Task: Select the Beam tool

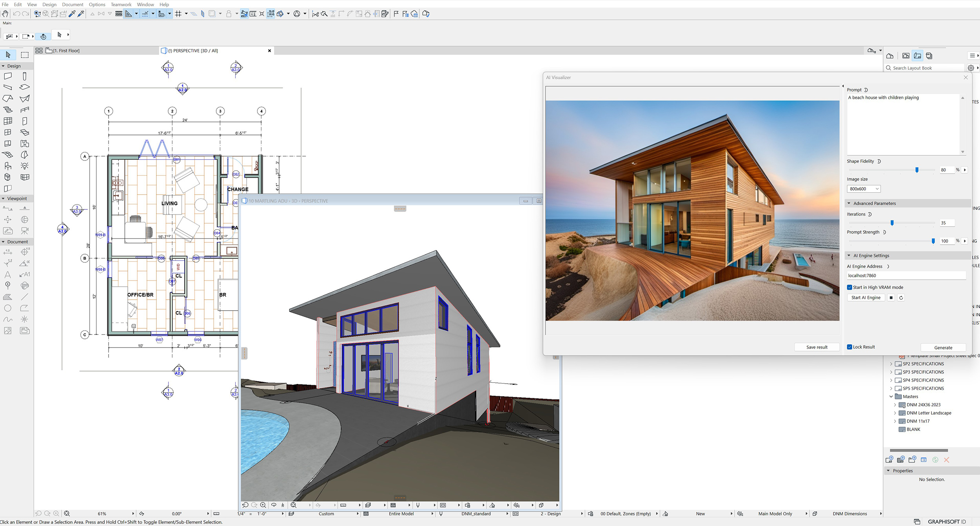Action: click(8, 87)
